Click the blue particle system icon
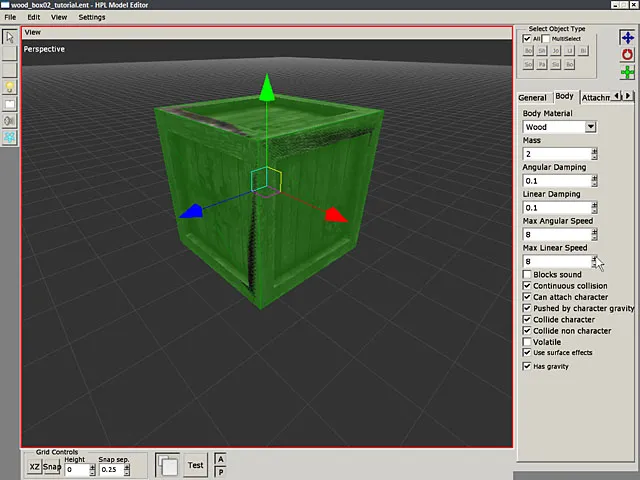 pos(10,138)
